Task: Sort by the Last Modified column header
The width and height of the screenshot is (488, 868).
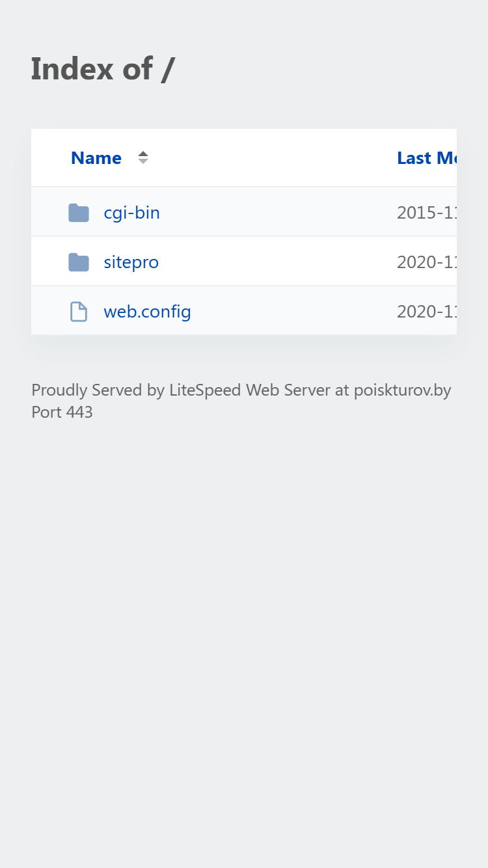Action: (427, 158)
